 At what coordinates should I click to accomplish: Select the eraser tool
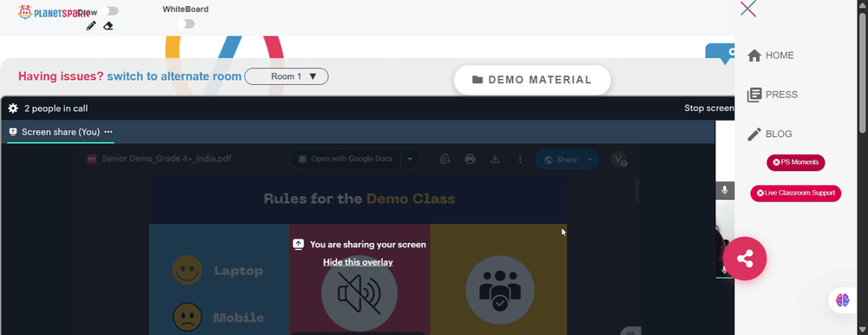(x=108, y=25)
